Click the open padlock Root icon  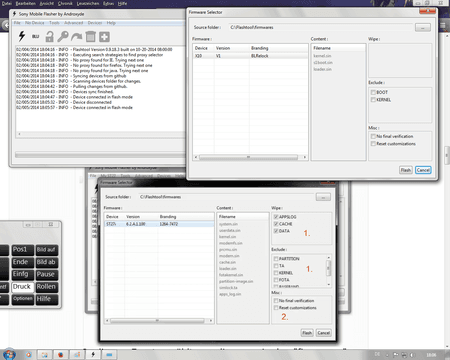(x=49, y=36)
